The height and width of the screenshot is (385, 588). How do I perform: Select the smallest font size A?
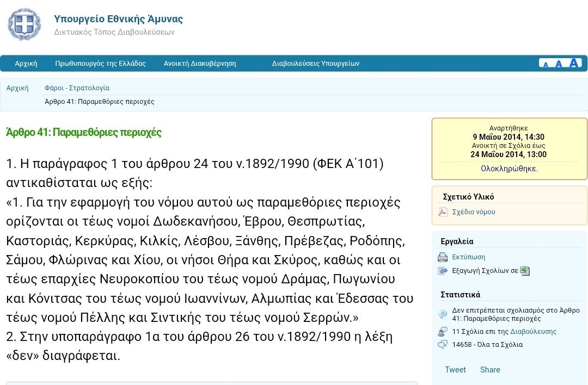[x=546, y=64]
